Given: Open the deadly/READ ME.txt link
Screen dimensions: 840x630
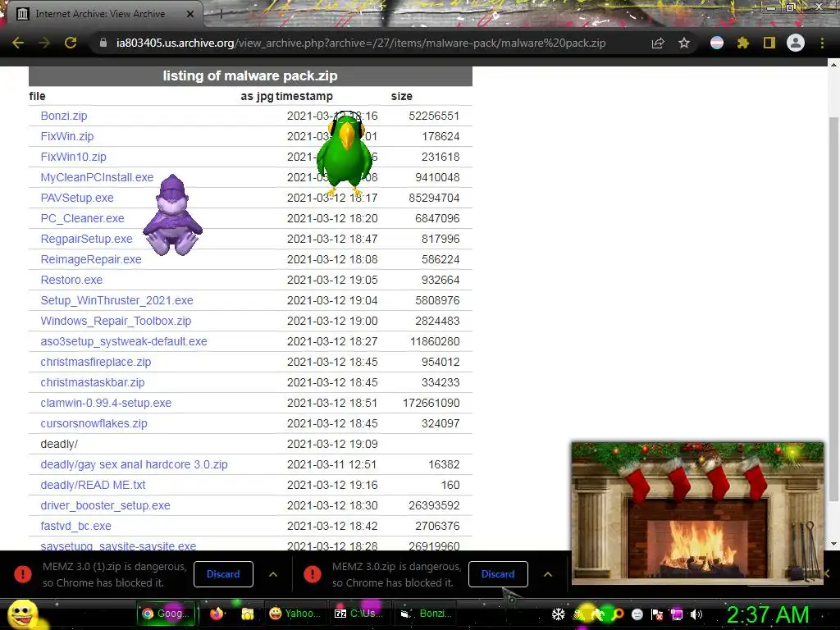Looking at the screenshot, I should pyautogui.click(x=94, y=485).
